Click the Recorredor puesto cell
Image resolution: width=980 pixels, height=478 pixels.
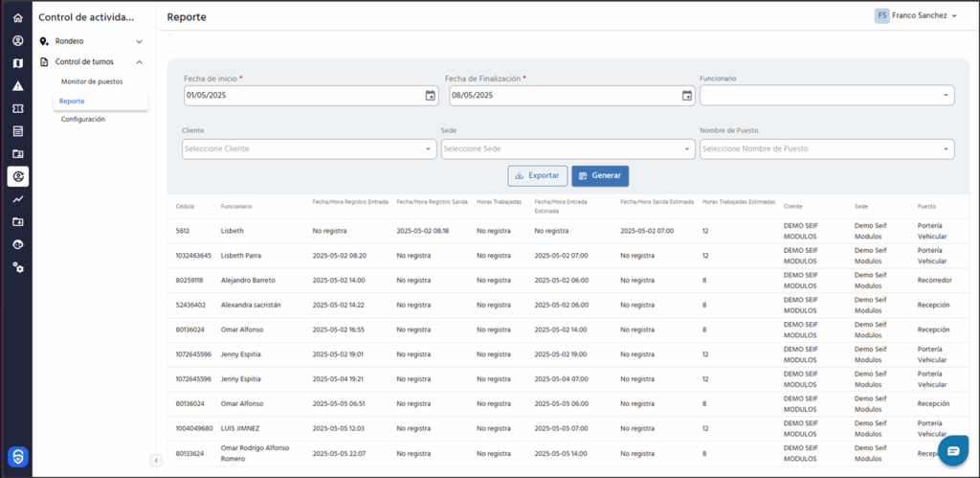[934, 281]
